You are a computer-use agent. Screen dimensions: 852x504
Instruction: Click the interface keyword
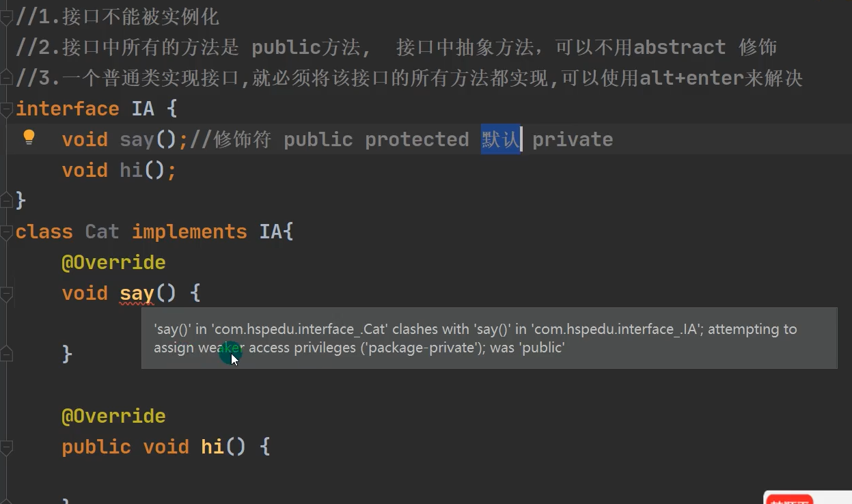pos(68,109)
